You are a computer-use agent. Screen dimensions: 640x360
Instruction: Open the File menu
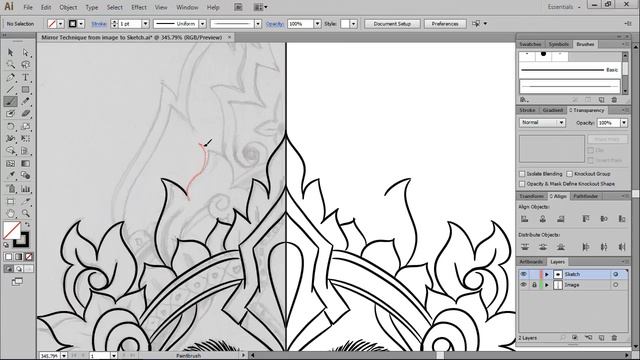pos(28,7)
